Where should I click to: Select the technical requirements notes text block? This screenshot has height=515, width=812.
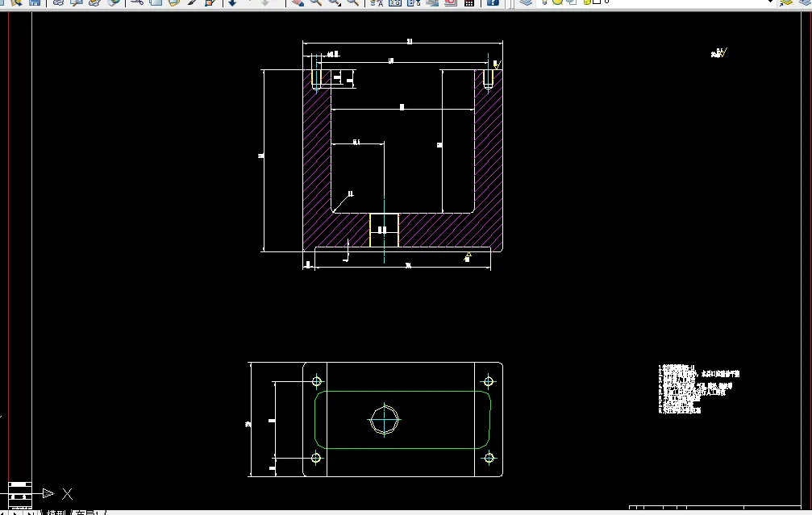pos(698,388)
